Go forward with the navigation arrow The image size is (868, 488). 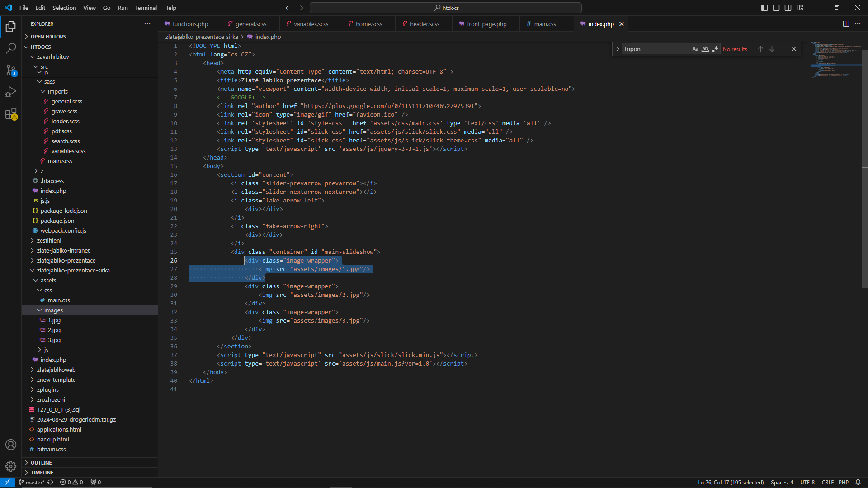(x=301, y=8)
